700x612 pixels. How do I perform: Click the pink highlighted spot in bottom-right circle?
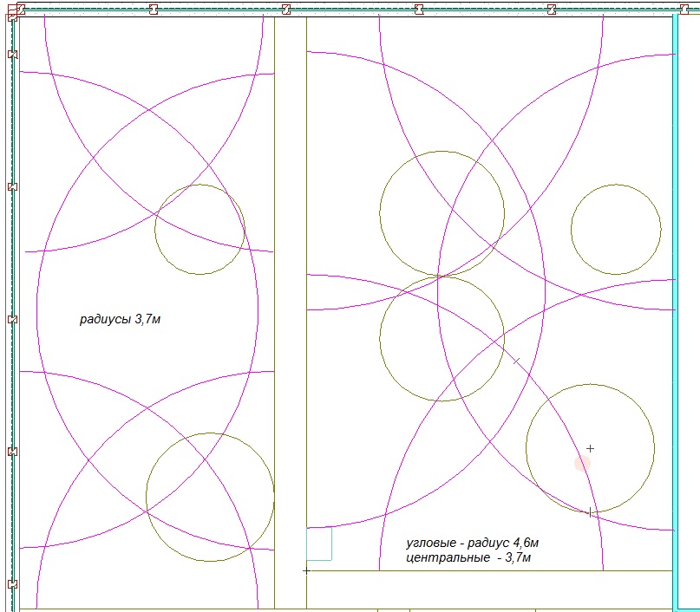point(581,464)
